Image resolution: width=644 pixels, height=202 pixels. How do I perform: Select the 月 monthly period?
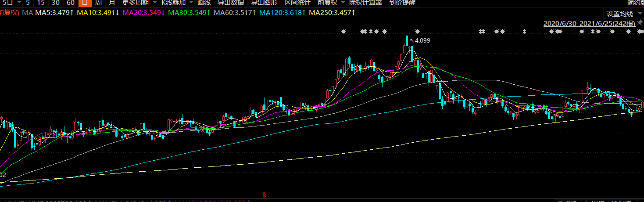tap(111, 3)
